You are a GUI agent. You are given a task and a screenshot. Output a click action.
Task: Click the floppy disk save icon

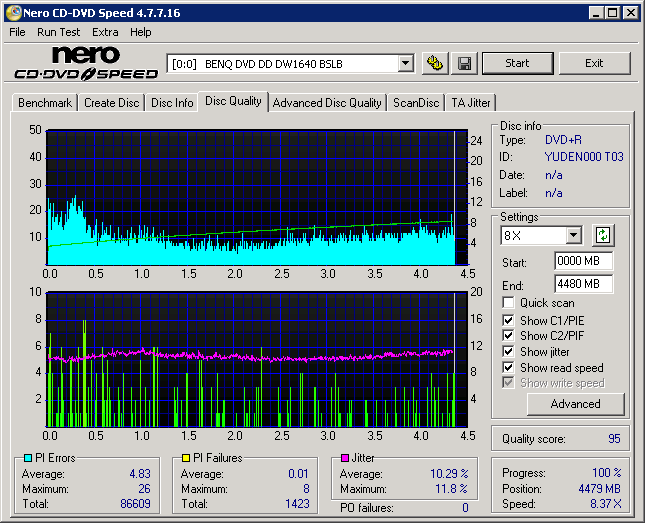pos(465,63)
